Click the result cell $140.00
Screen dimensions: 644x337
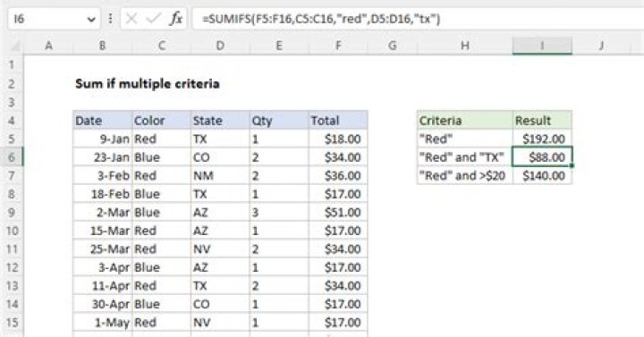coord(542,176)
